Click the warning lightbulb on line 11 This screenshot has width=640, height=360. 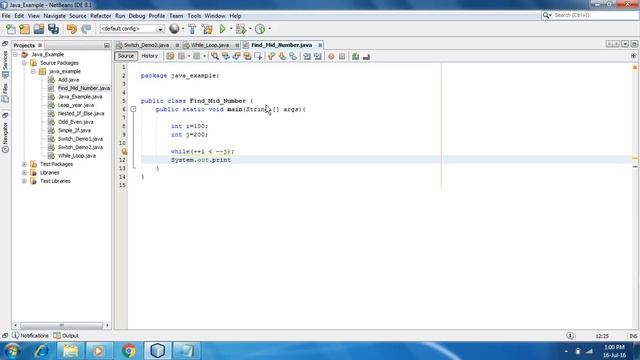pos(124,151)
